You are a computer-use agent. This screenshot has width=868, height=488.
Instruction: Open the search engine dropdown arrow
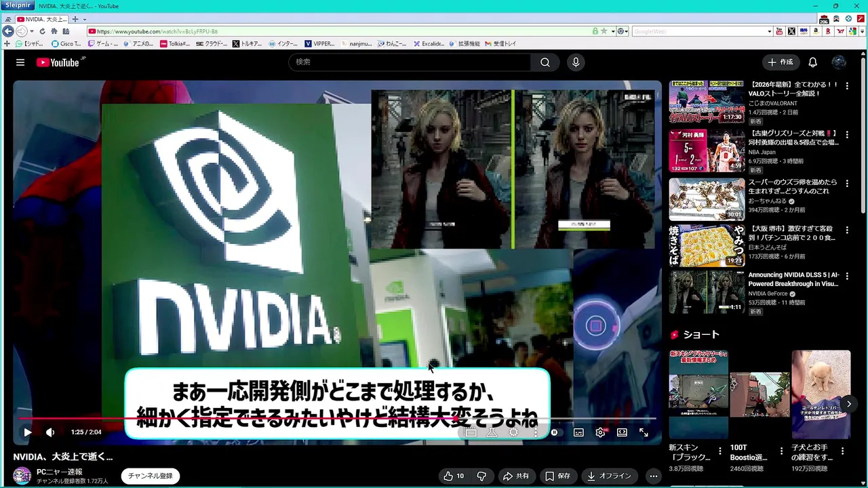pyautogui.click(x=770, y=31)
